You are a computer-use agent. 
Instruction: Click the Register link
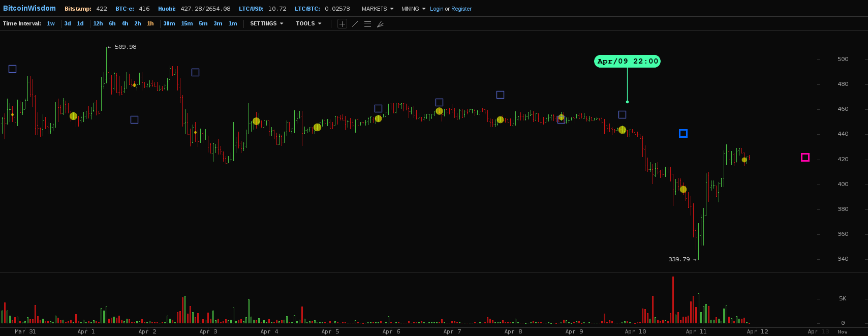461,9
